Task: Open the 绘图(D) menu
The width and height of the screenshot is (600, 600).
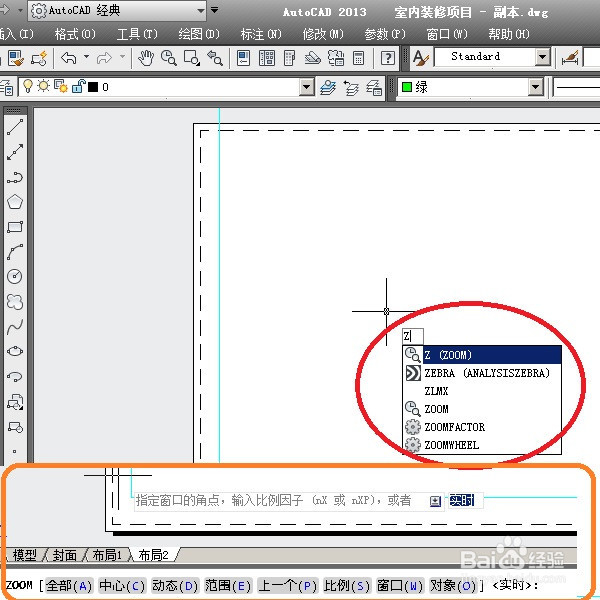Action: coord(199,34)
